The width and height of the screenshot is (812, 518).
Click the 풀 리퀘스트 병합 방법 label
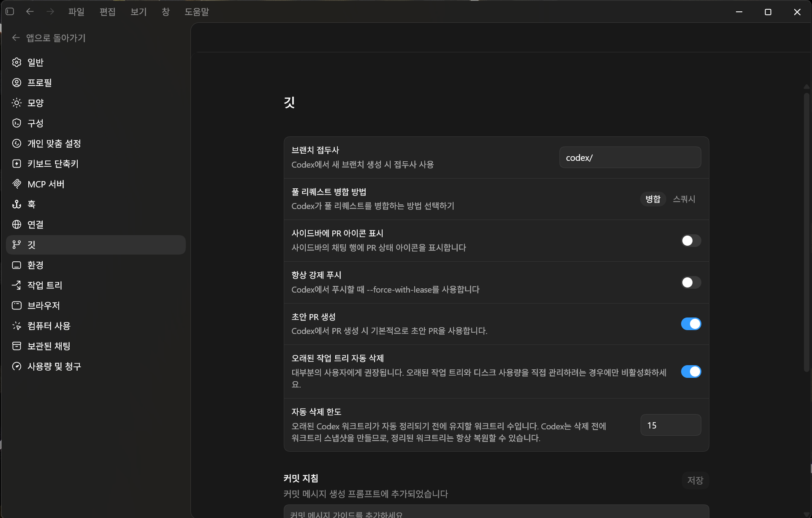tap(329, 192)
